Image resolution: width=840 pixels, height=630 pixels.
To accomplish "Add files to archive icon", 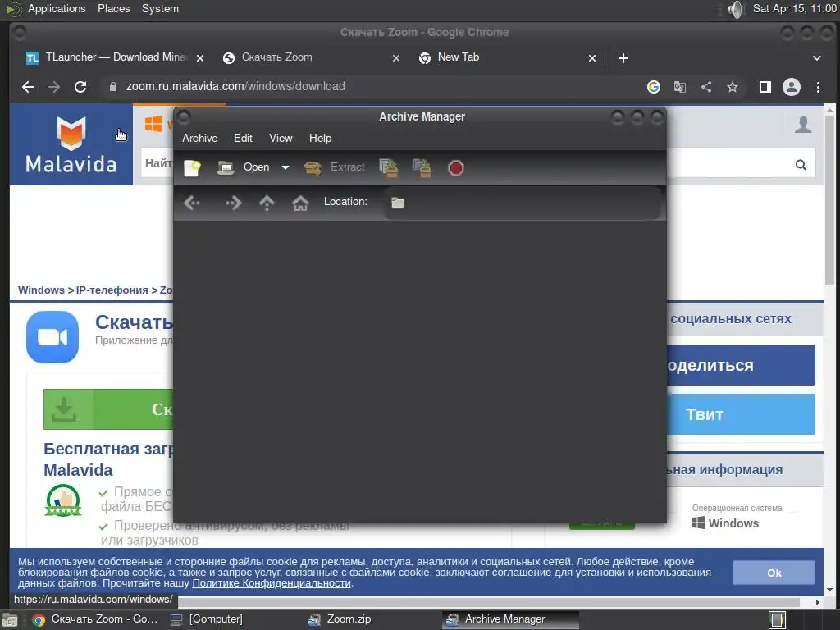I will (x=389, y=167).
